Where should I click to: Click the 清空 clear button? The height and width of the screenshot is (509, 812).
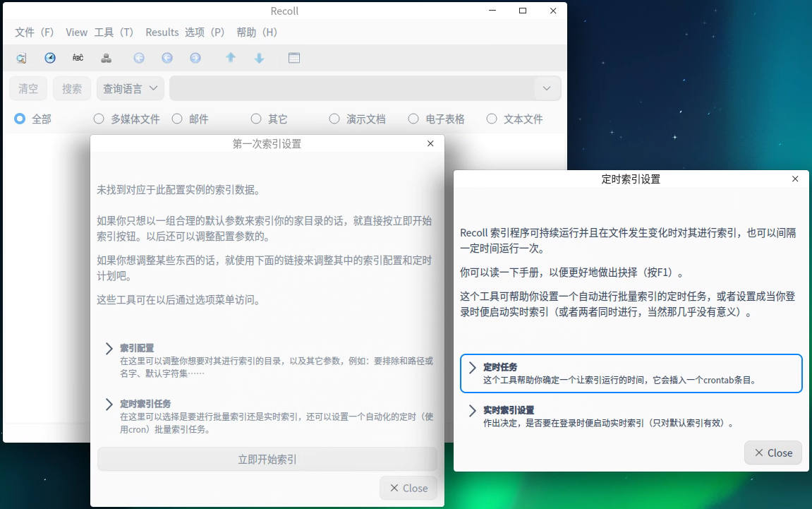[28, 89]
